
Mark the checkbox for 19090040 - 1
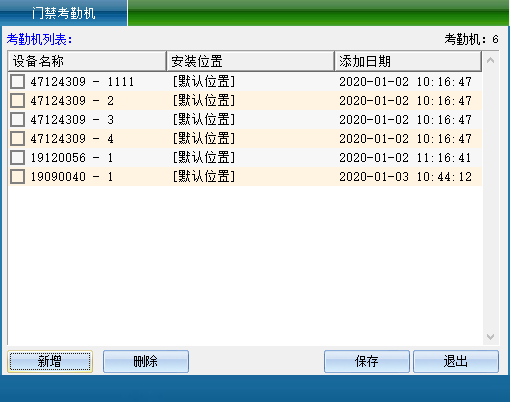(x=17, y=176)
